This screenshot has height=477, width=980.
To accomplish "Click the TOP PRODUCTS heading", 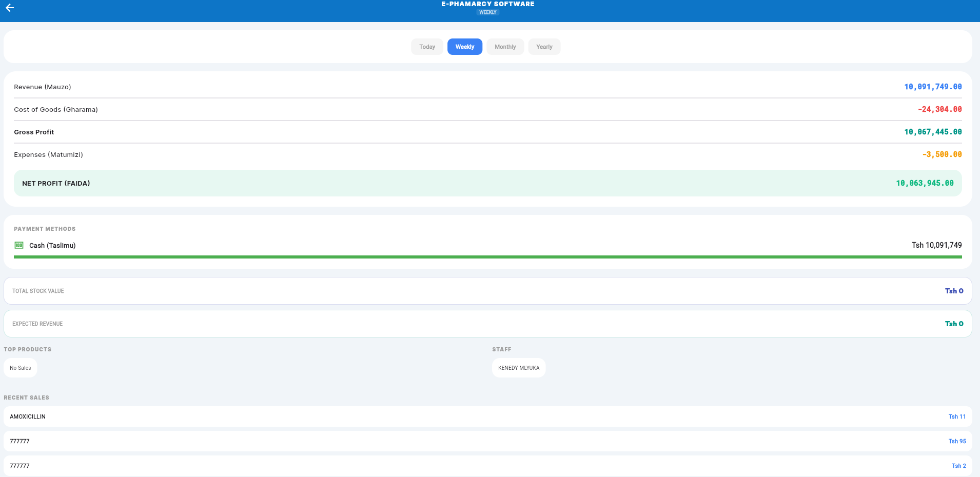I will pyautogui.click(x=28, y=349).
